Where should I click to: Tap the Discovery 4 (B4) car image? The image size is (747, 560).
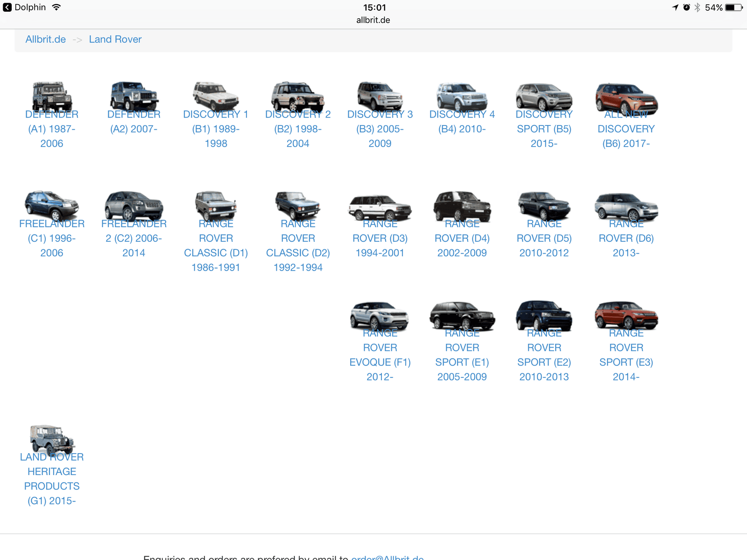(462, 97)
